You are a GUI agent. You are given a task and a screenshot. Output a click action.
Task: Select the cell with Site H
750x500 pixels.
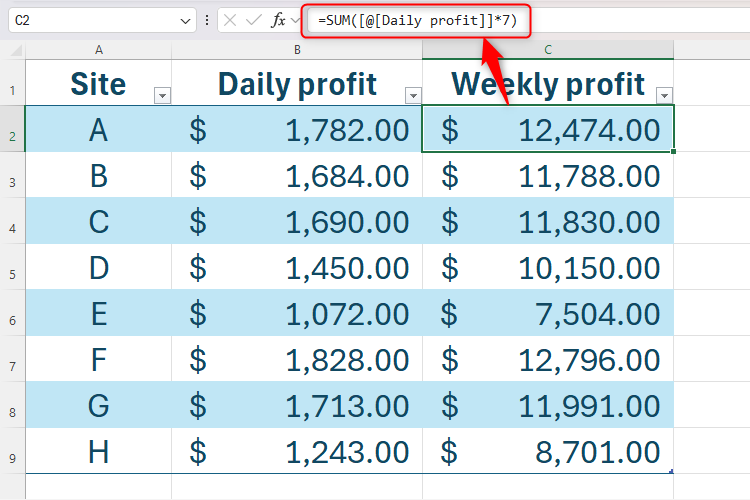tap(99, 451)
